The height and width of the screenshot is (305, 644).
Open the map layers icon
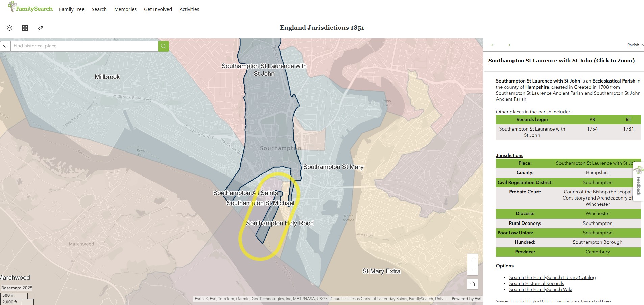(9, 28)
